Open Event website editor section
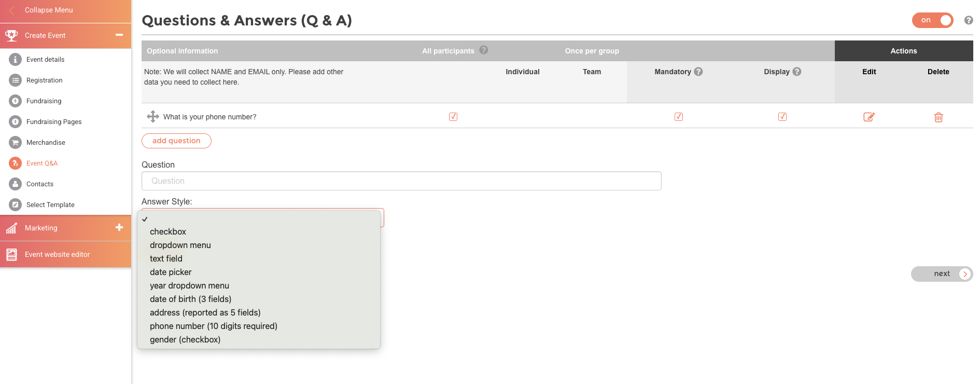This screenshot has width=980, height=384. 65,254
